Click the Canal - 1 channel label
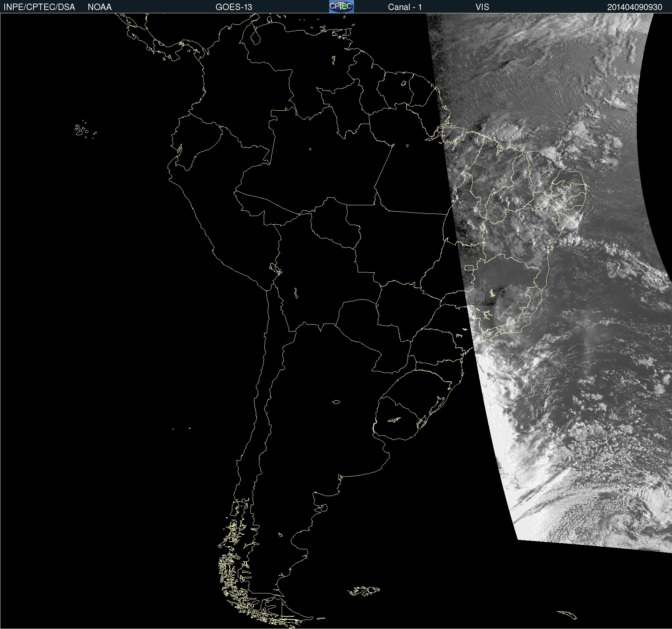 click(x=405, y=7)
